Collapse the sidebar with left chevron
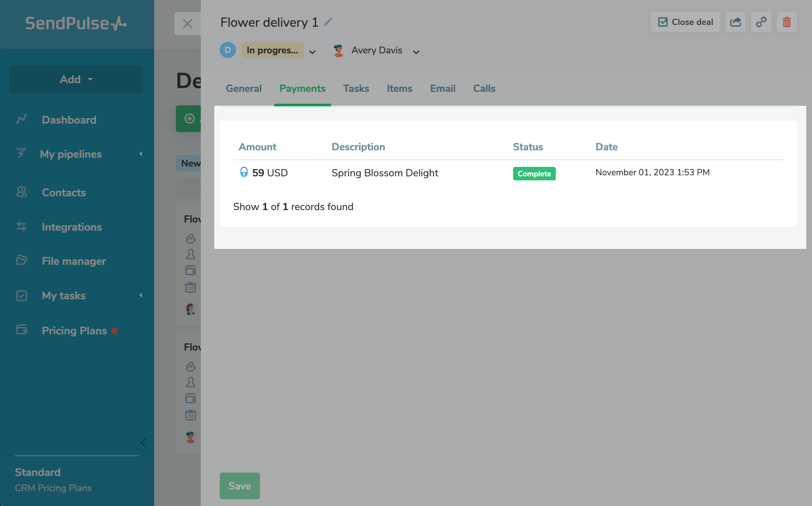 click(x=143, y=442)
